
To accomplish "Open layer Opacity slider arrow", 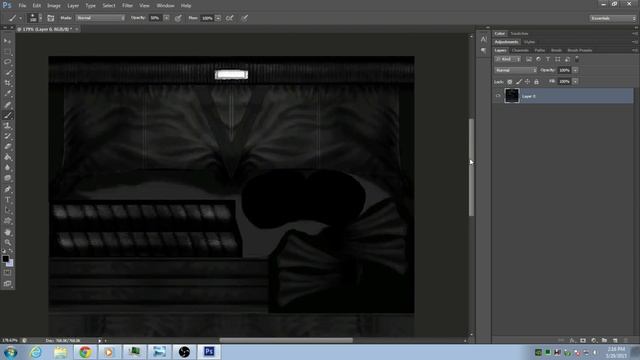I will [576, 70].
